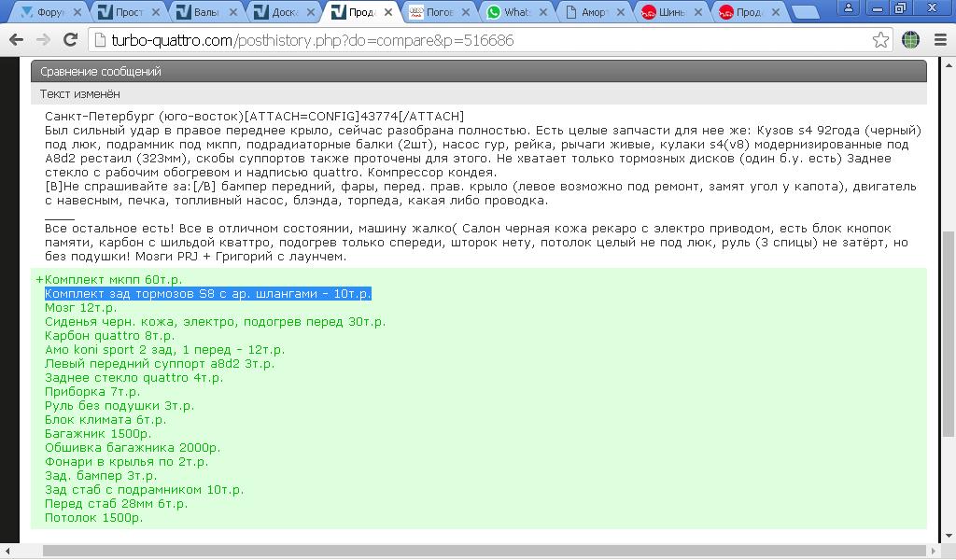The image size is (956, 560).
Task: Click the Сравнение сообщений header bar
Action: pyautogui.click(x=478, y=72)
